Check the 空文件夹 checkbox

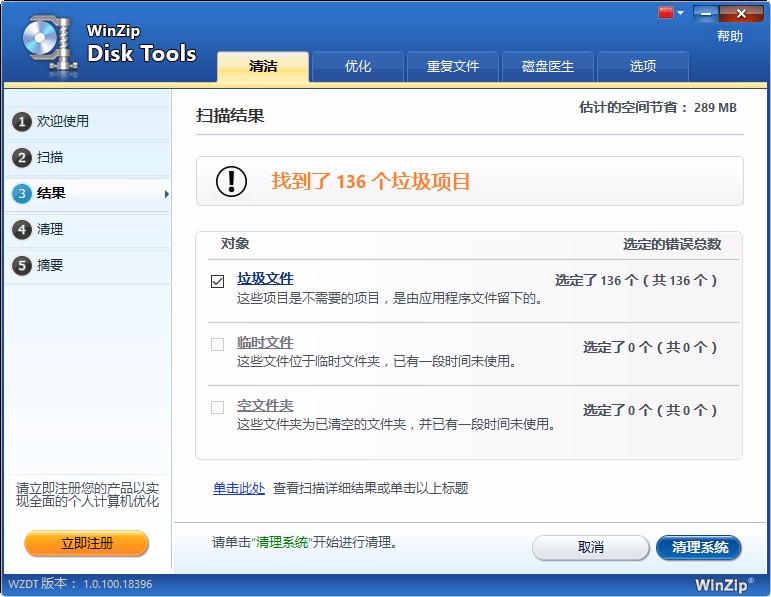tap(217, 407)
